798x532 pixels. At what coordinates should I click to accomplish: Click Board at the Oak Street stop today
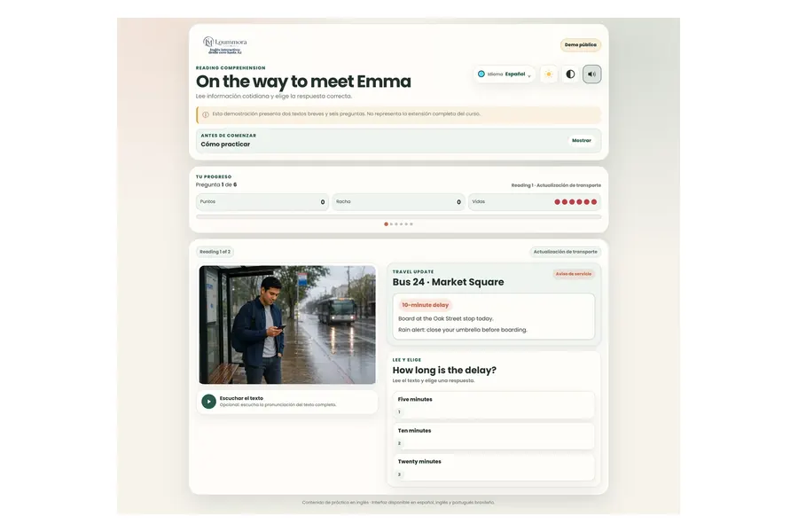coord(446,318)
